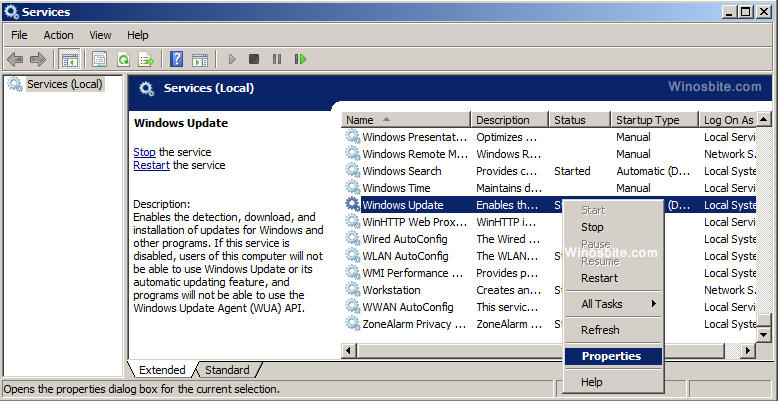This screenshot has height=401, width=778.
Task: Select Services (Local) in the console tree
Action: pos(65,84)
